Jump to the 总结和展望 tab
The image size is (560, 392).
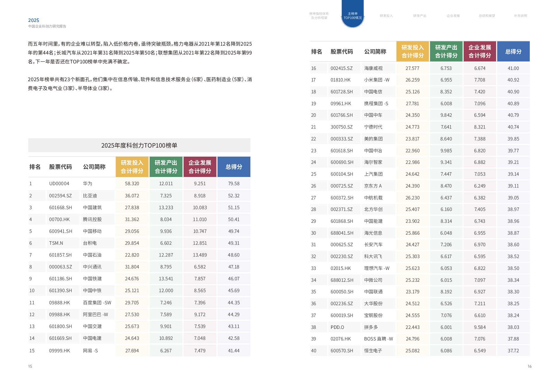click(x=487, y=16)
